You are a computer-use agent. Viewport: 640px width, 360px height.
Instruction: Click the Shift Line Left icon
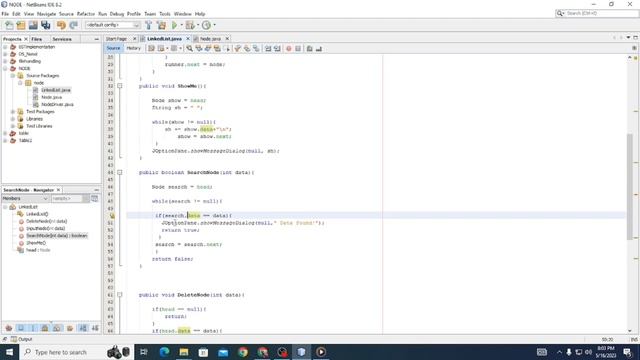(268, 49)
